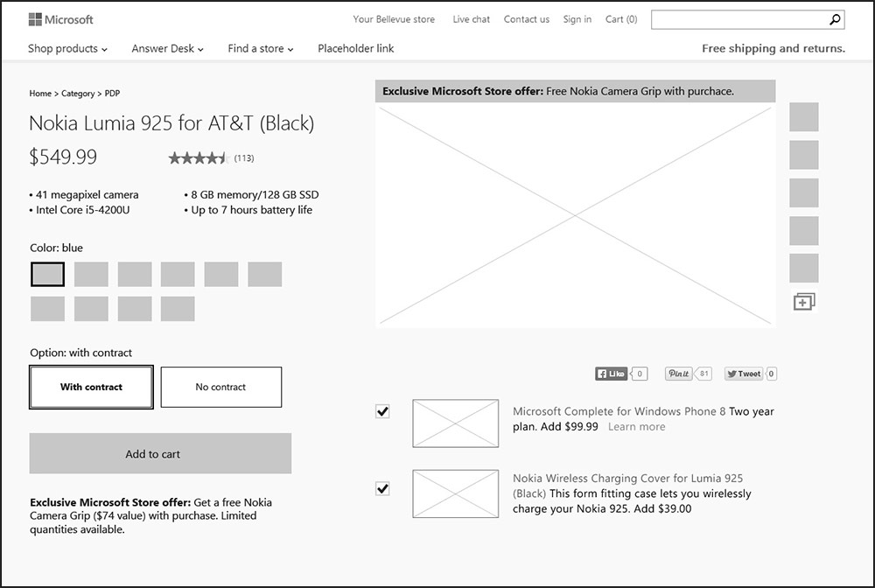Select the outlined selected color swatch
875x588 pixels.
point(47,275)
